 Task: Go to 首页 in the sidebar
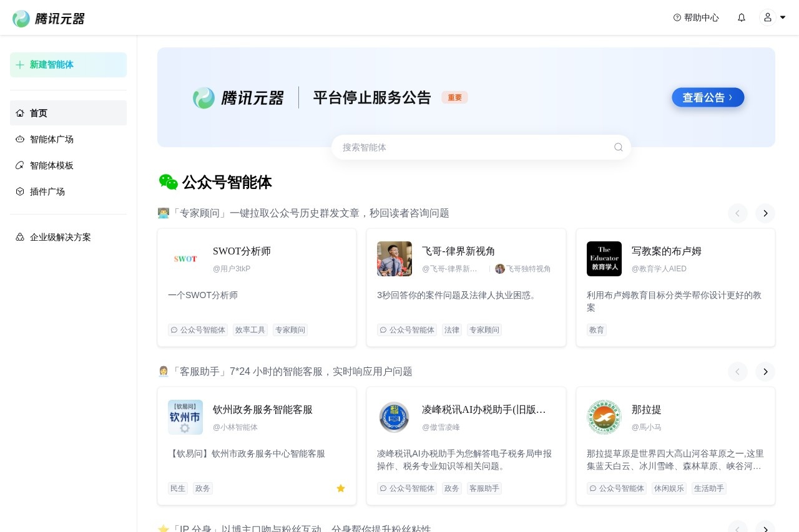point(68,113)
